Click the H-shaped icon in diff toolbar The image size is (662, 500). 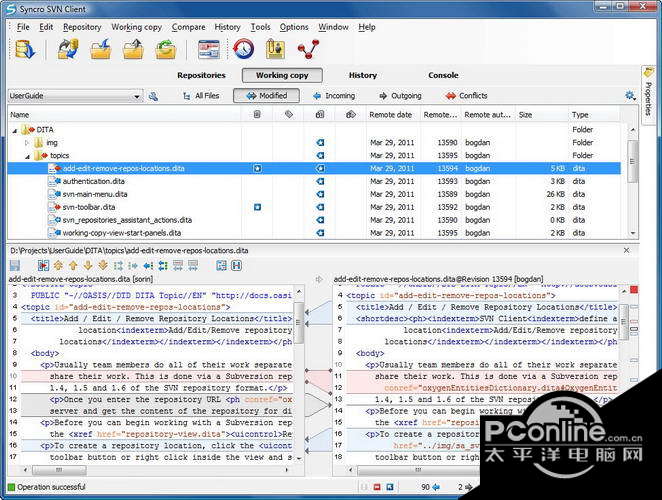pos(236,266)
